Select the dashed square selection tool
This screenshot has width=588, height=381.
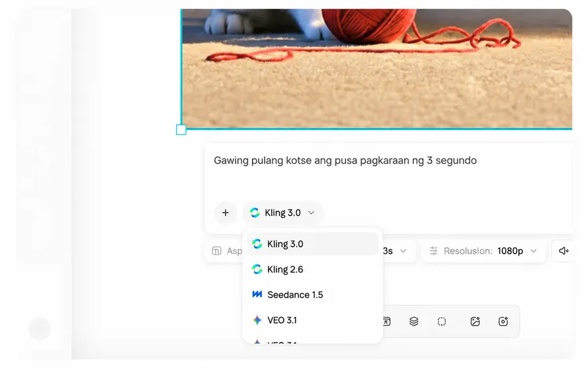click(442, 322)
